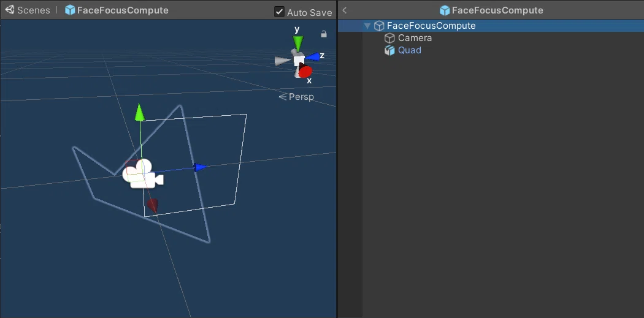
Task: Click the cube icon of FaceFocusCompute root
Action: (379, 26)
